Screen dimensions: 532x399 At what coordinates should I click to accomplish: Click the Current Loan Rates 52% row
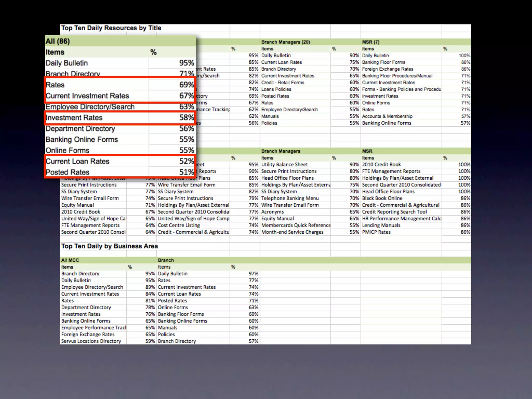point(77,161)
